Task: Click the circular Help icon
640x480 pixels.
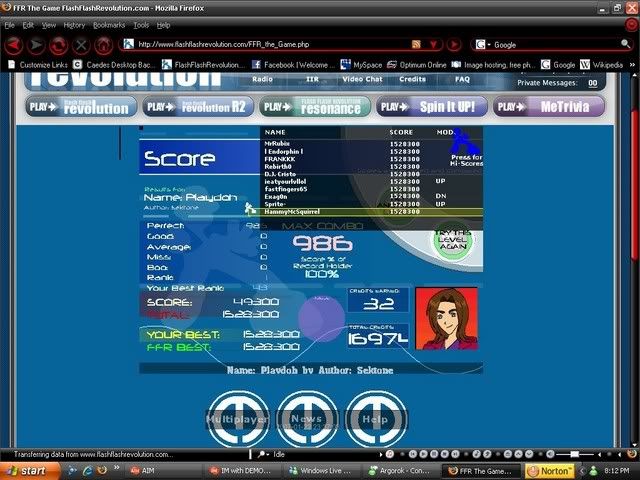Action: point(376,419)
